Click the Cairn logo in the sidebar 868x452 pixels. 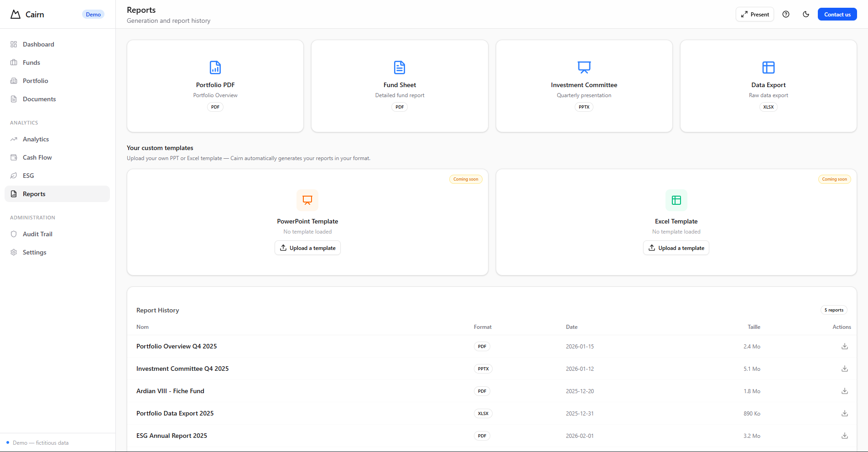tap(16, 14)
